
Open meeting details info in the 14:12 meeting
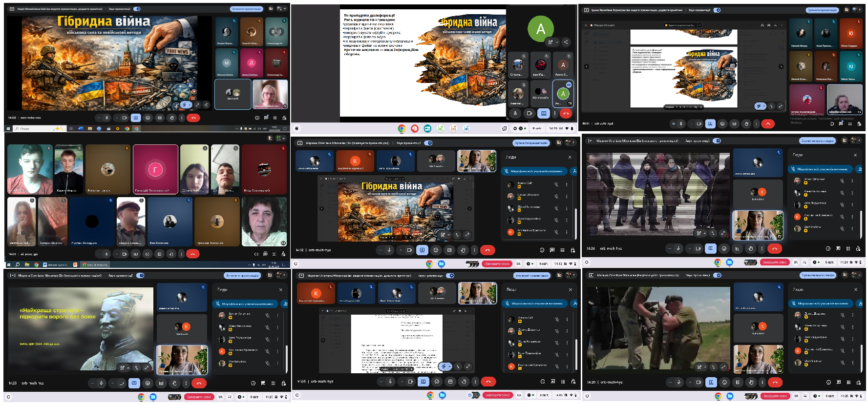point(542,250)
